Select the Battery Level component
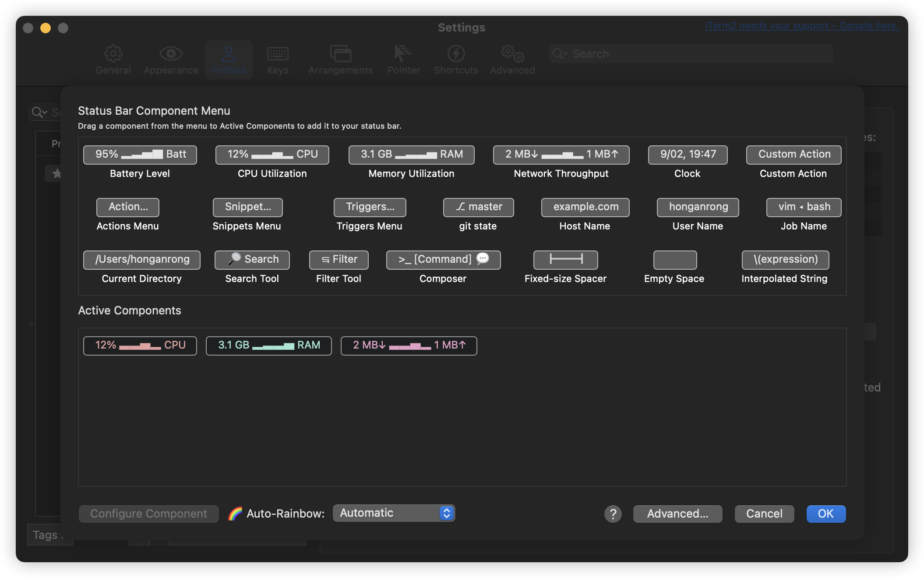924x578 pixels. tap(140, 155)
